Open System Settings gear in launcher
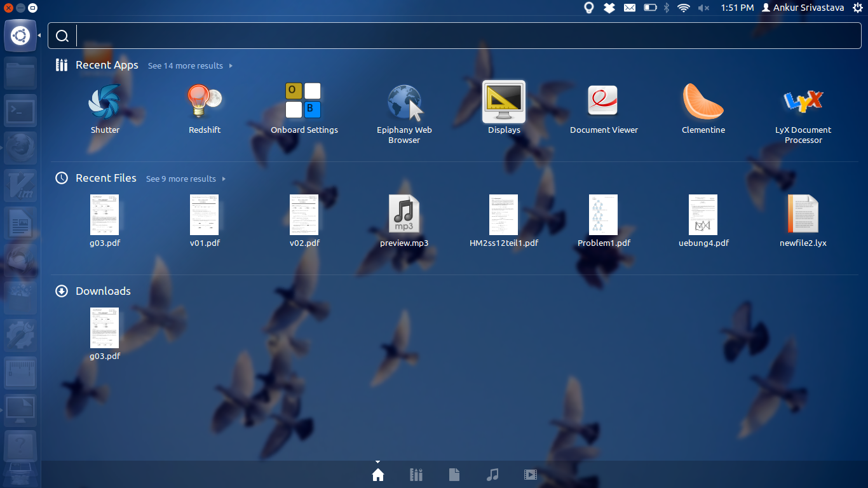Screen dimensions: 868x488 click(20, 335)
